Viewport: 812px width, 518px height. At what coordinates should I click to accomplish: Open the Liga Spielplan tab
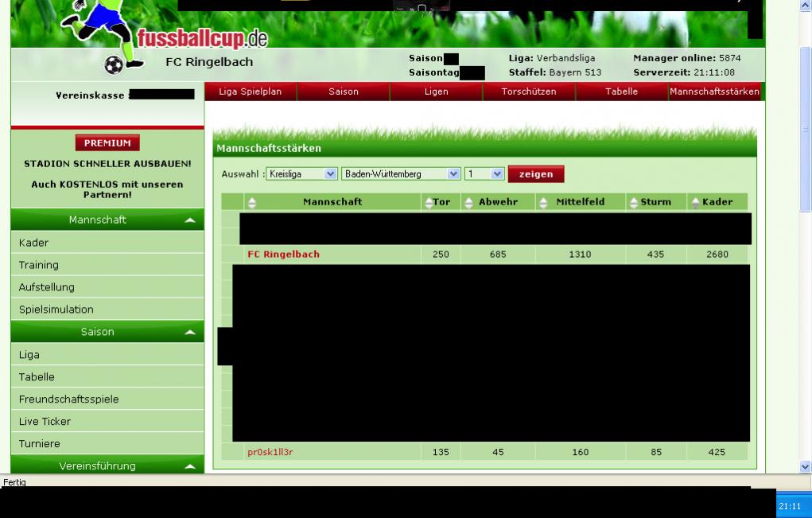pos(251,92)
